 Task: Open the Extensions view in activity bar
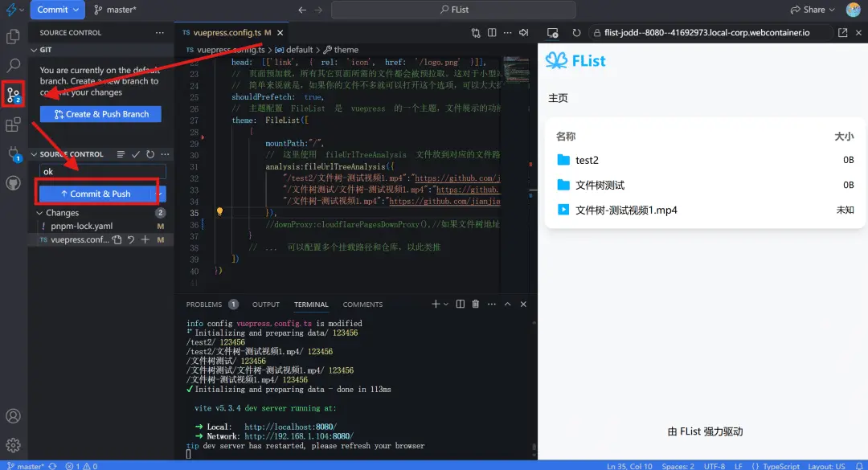click(13, 125)
